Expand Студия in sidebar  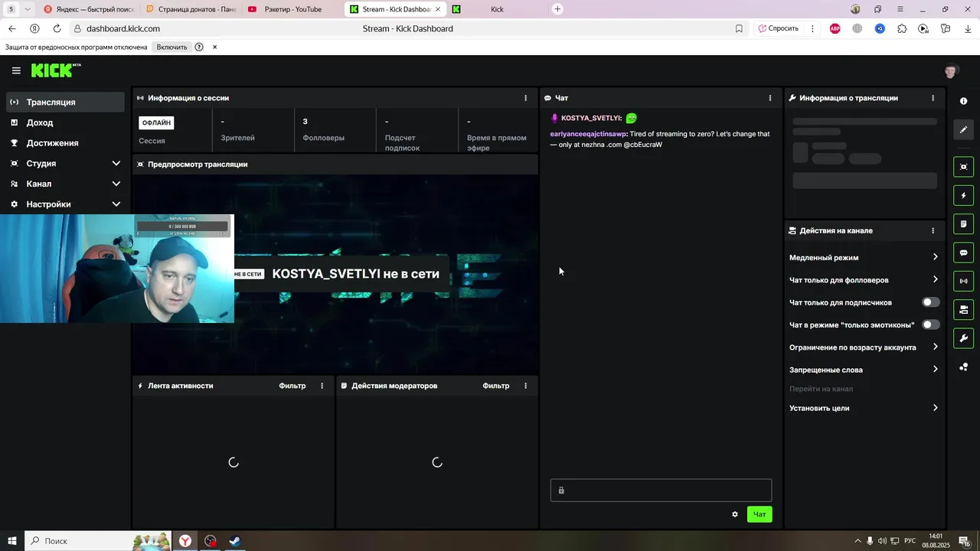click(65, 163)
